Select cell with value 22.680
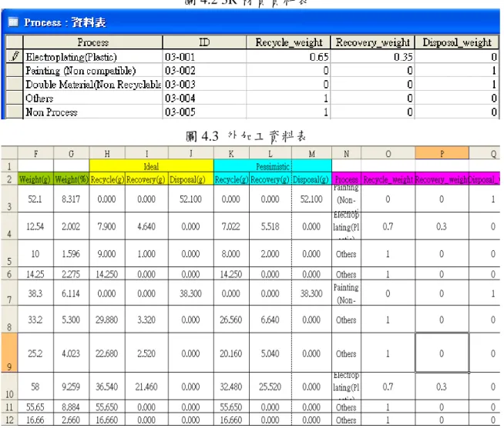 (107, 353)
